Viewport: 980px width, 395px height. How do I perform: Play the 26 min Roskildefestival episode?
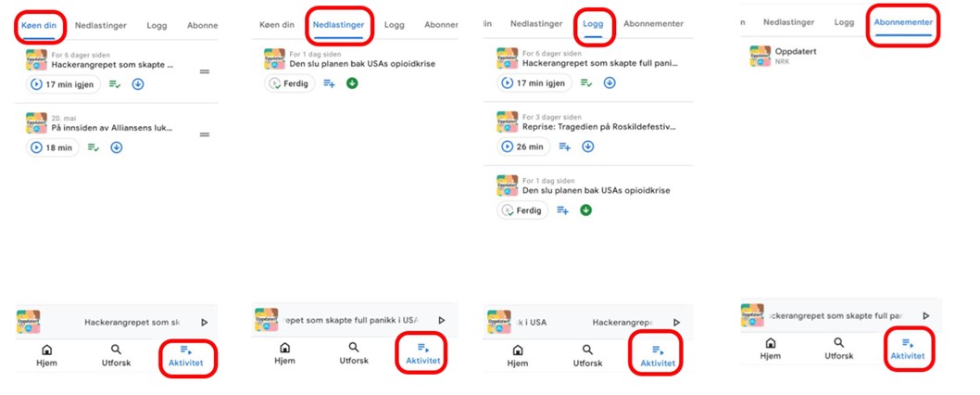pos(523,147)
